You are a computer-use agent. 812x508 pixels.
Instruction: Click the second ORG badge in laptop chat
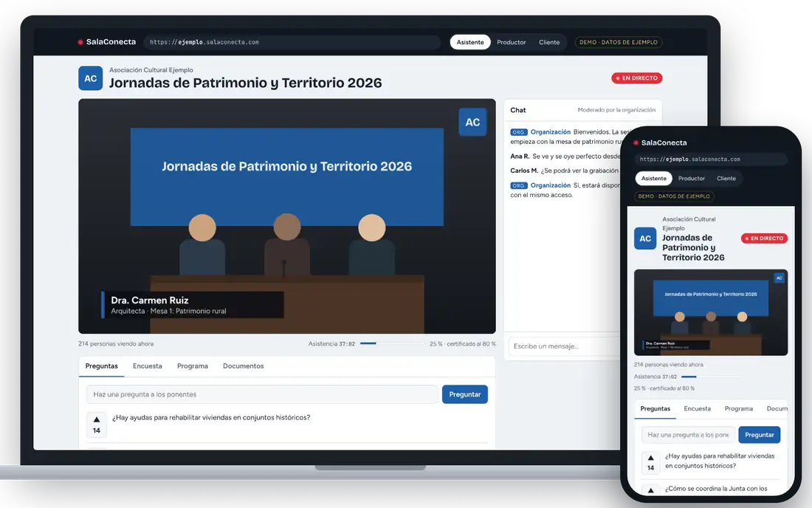pyautogui.click(x=518, y=185)
